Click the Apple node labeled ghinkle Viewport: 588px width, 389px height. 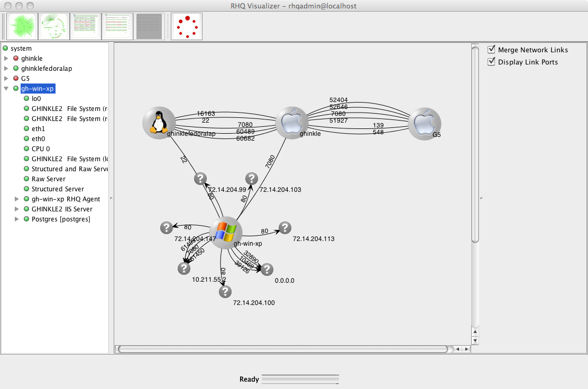coord(292,123)
